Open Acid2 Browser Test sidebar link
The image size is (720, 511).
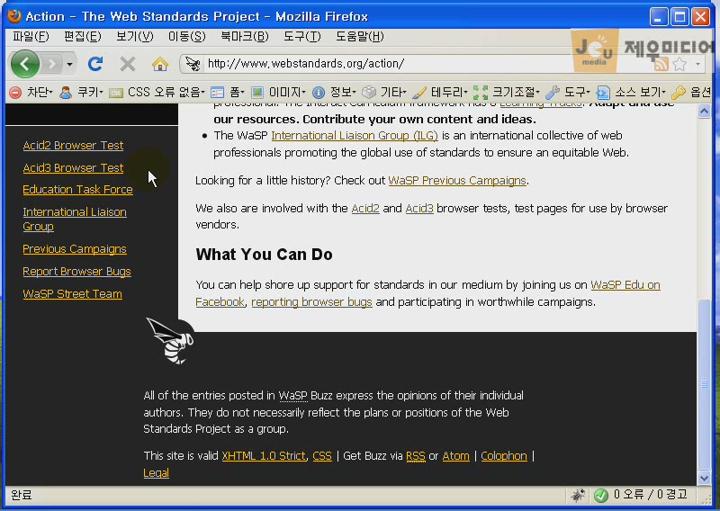point(73,146)
